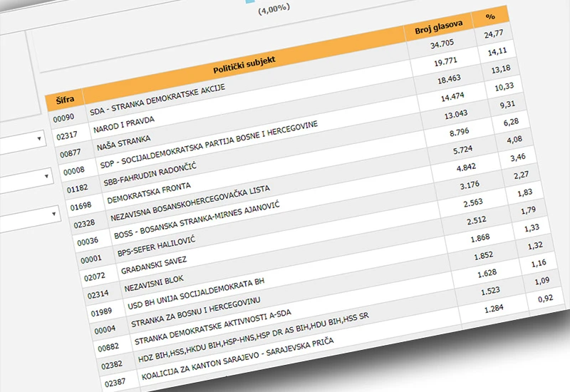Click the (4,00%) chart label

coord(274,9)
